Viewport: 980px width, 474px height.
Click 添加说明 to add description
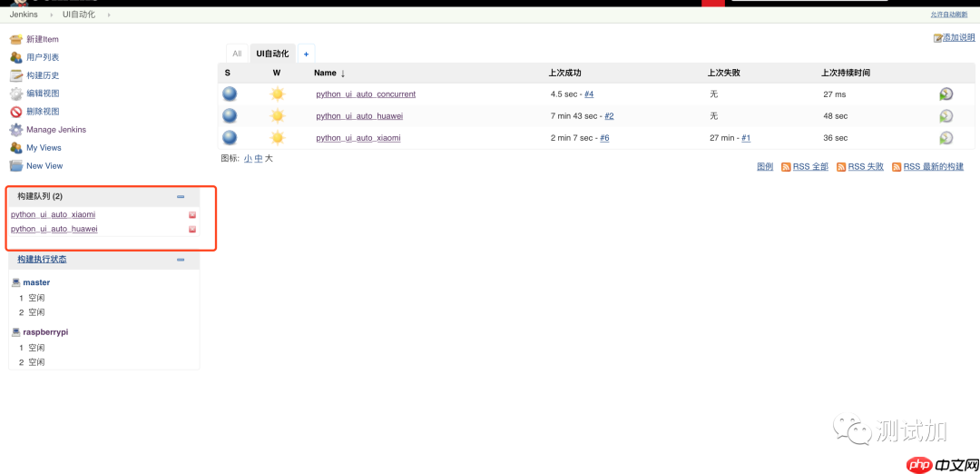[958, 38]
